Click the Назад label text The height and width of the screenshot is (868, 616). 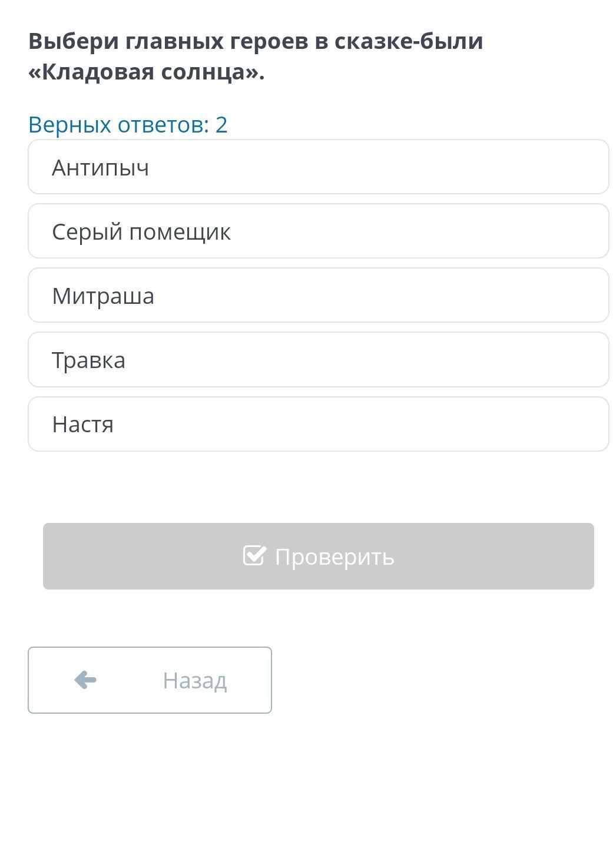pyautogui.click(x=195, y=681)
